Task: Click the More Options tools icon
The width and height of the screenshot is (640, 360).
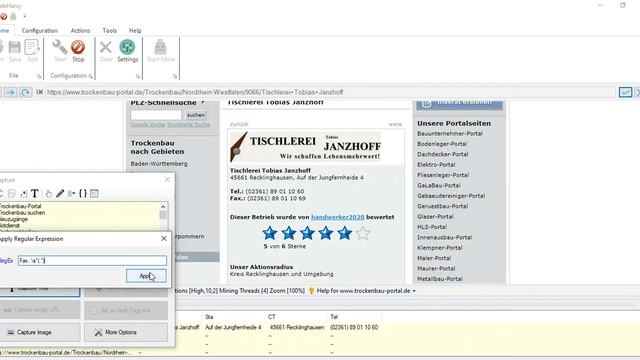Action: point(98,332)
